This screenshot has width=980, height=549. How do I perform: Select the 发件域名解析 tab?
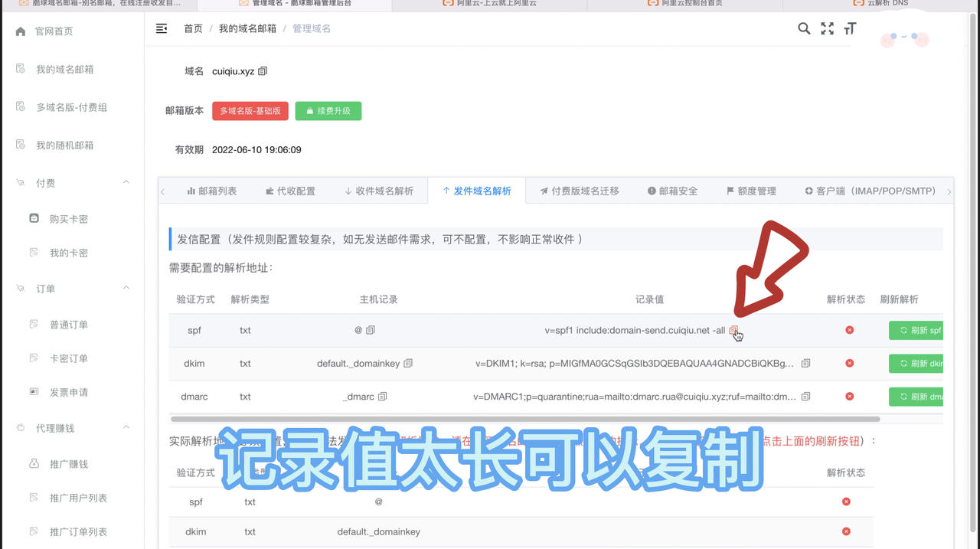tap(476, 191)
